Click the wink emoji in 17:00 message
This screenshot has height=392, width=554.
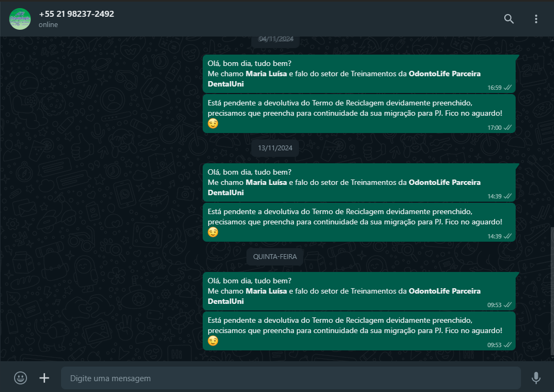[213, 123]
